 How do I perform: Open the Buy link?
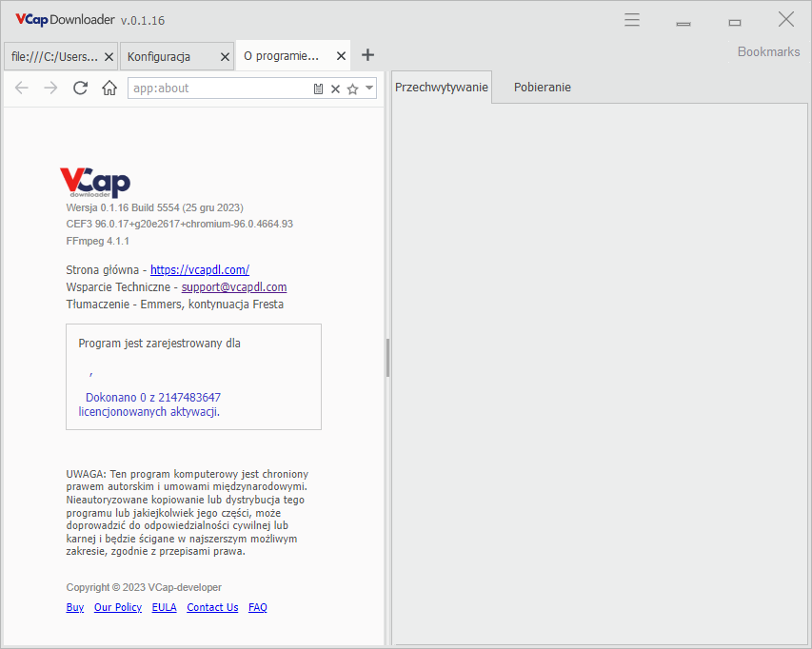(x=75, y=607)
